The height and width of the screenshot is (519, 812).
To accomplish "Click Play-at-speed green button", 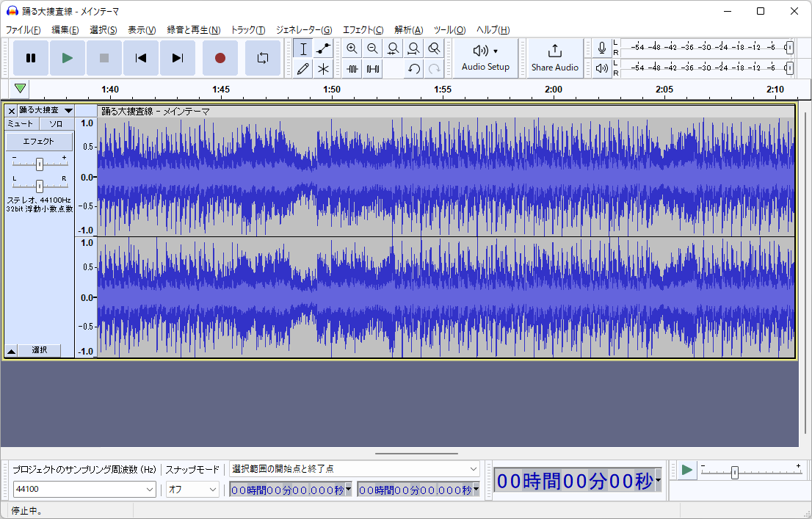I will (687, 471).
